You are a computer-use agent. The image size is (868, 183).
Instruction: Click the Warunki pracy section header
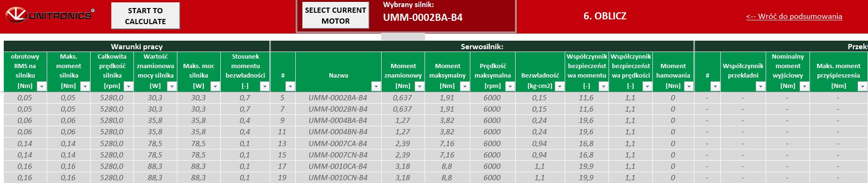coord(137,46)
